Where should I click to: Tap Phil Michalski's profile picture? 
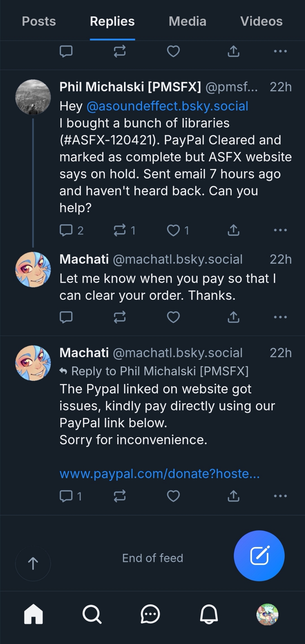(x=33, y=97)
